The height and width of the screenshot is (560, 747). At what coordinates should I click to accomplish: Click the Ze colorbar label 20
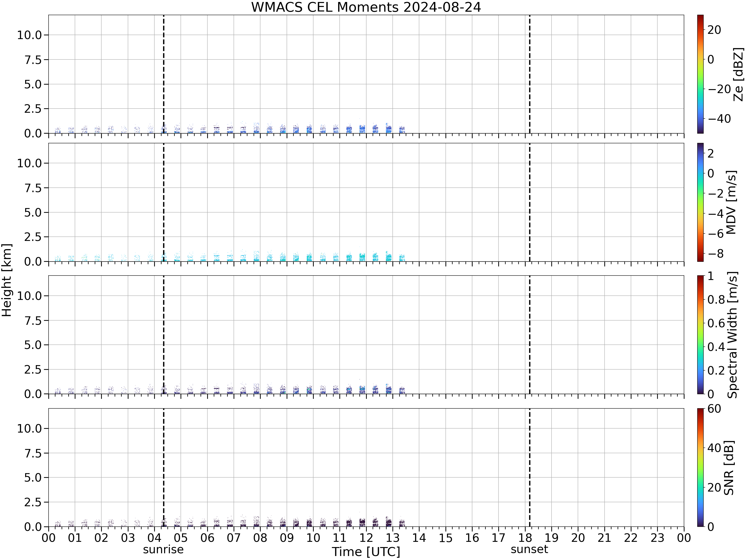714,30
